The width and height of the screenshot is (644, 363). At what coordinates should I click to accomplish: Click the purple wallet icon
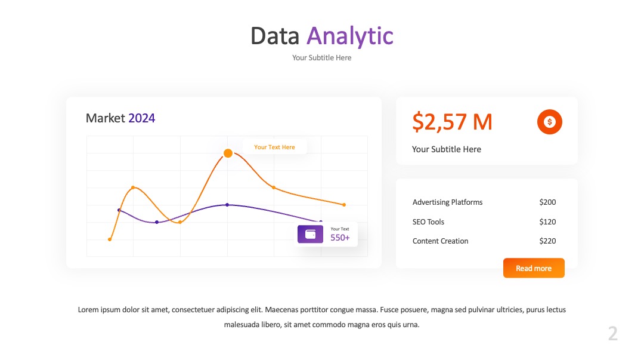pyautogui.click(x=310, y=234)
